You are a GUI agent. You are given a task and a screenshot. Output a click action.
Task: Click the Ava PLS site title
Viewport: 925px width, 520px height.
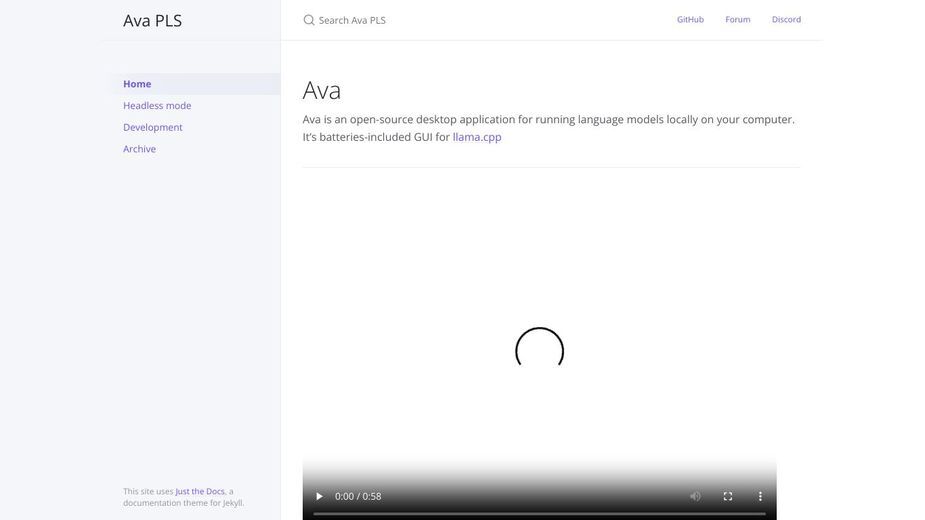[152, 21]
